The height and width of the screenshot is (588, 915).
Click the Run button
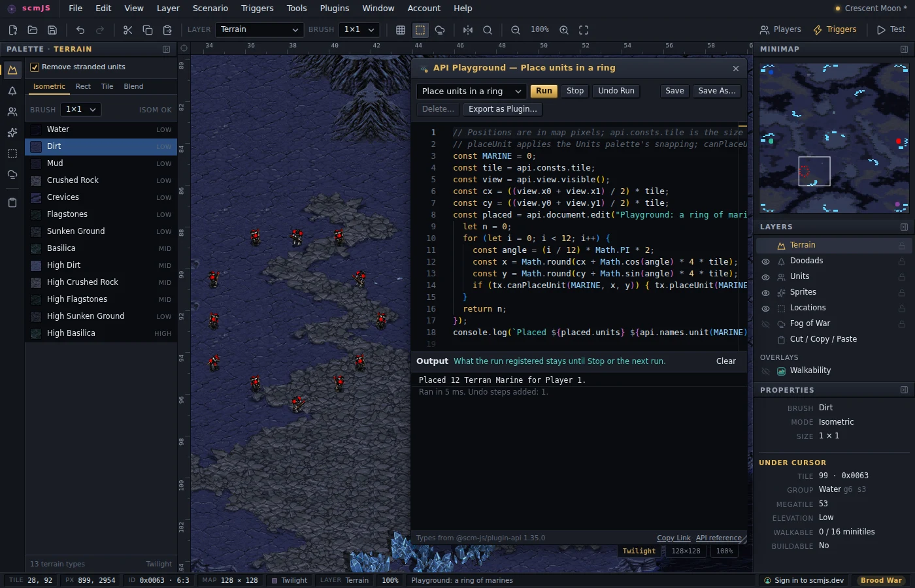(x=544, y=91)
